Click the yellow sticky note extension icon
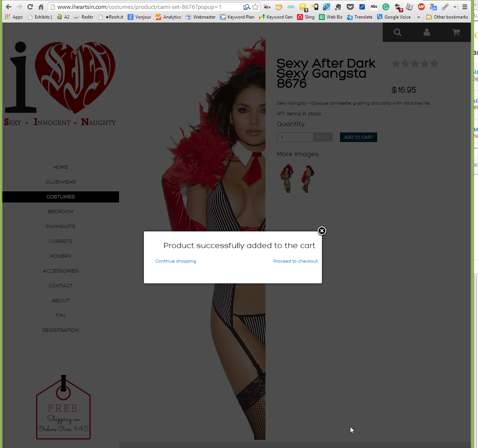The width and height of the screenshot is (478, 448). (x=303, y=7)
